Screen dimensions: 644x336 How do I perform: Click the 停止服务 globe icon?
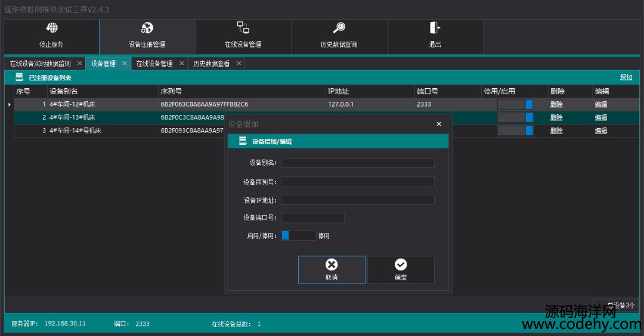pos(52,29)
